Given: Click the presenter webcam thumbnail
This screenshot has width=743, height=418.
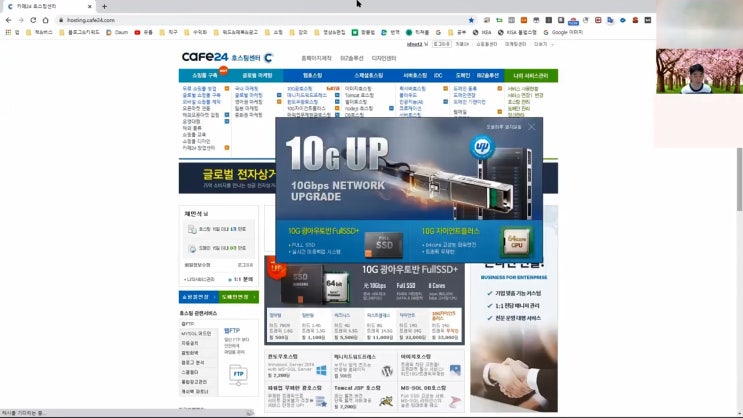Looking at the screenshot, I should (699, 71).
